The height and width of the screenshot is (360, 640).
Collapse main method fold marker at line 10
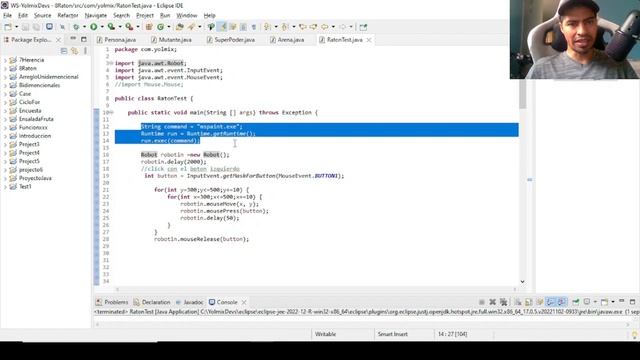coord(112,112)
